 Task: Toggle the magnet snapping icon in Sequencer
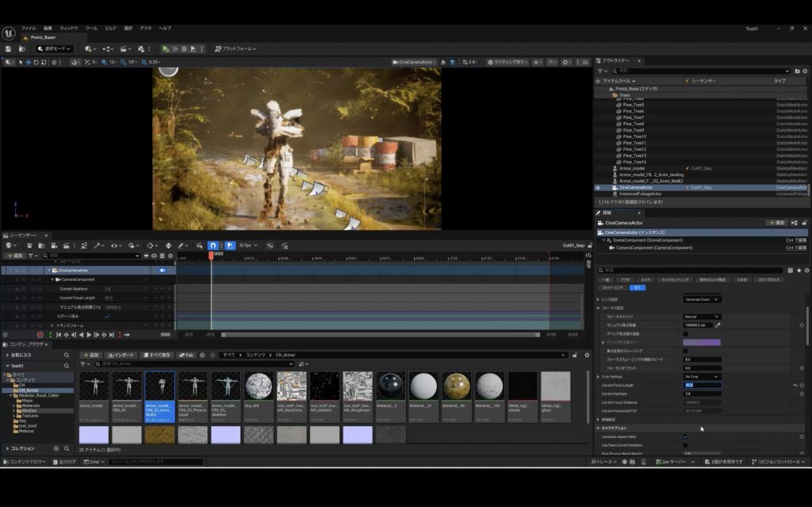pyautogui.click(x=213, y=245)
